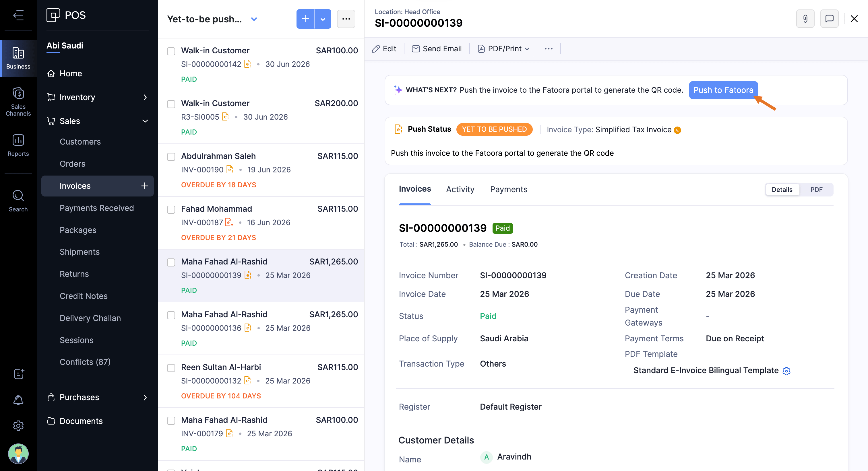Click the Push Status document icon

point(398,129)
